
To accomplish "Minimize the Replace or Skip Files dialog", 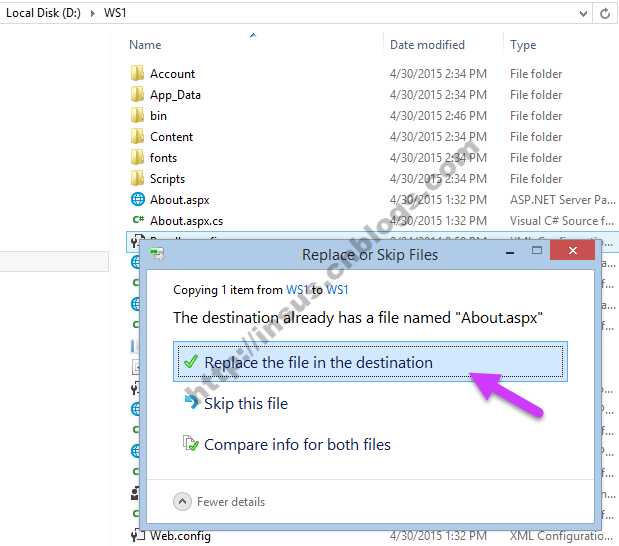I will (510, 252).
